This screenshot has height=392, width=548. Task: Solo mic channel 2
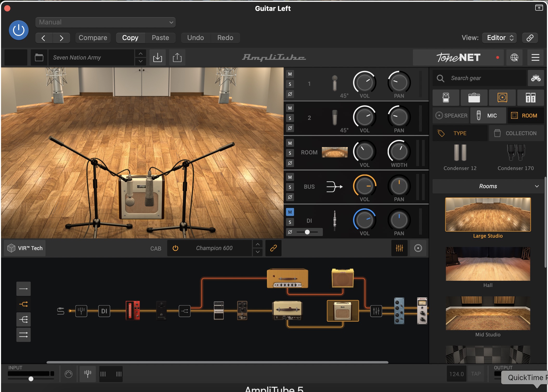point(290,118)
